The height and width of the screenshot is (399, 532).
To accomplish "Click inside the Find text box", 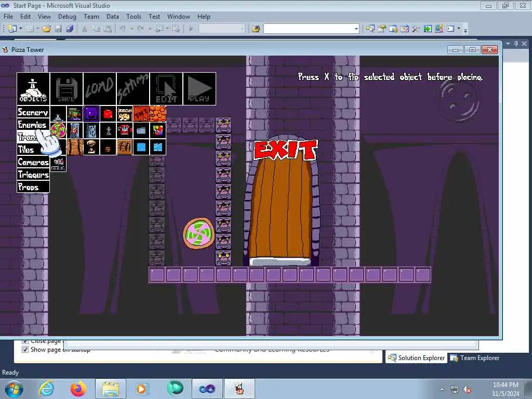I will [309, 29].
